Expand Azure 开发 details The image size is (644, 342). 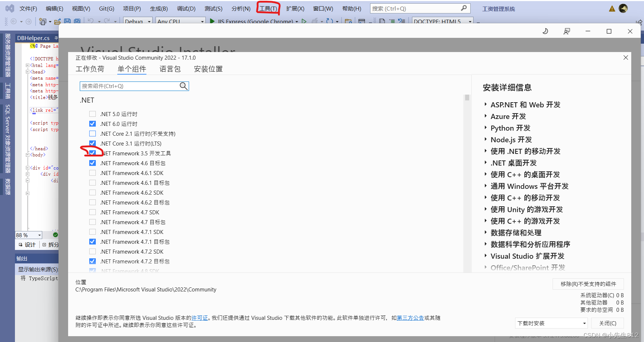[x=486, y=116]
